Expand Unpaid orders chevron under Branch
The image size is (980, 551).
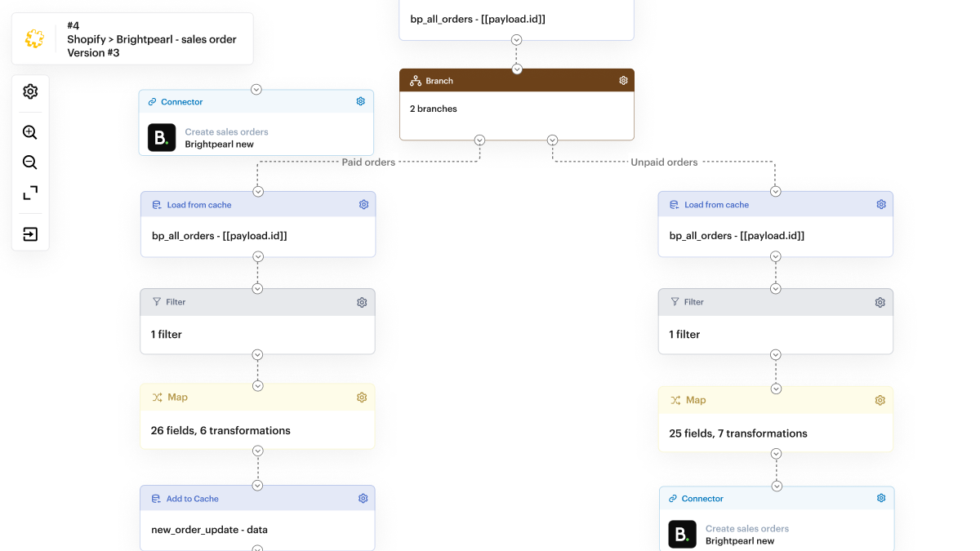553,140
